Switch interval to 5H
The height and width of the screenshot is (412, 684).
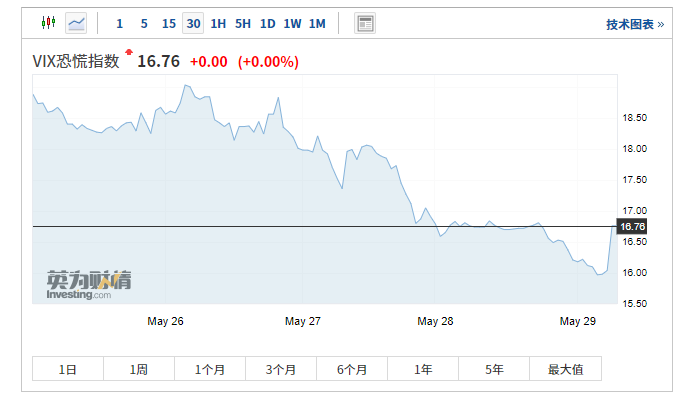click(x=243, y=23)
